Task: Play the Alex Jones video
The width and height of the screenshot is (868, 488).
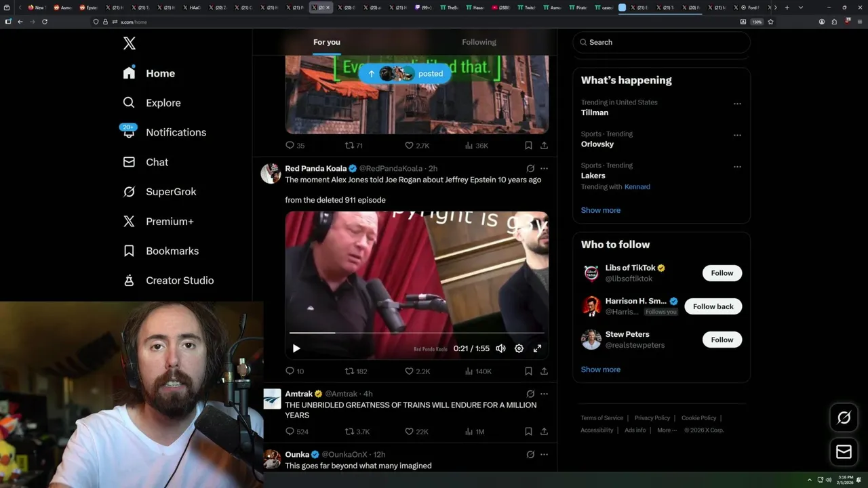Action: pyautogui.click(x=296, y=348)
